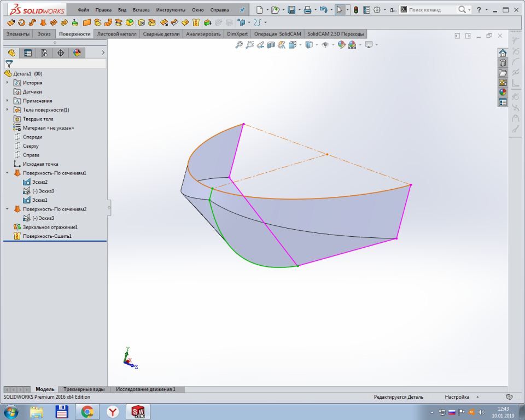Click the Rebuild traffic light icon
525x420 pixels.
tap(355, 10)
